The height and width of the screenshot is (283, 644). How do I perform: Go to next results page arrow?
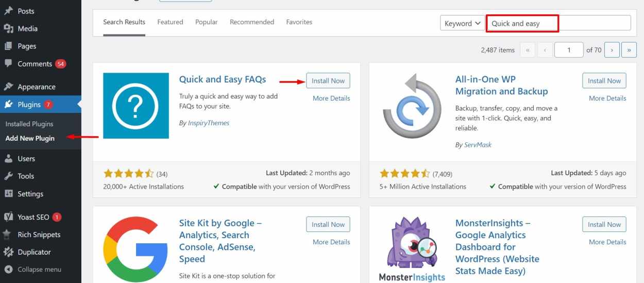click(612, 50)
